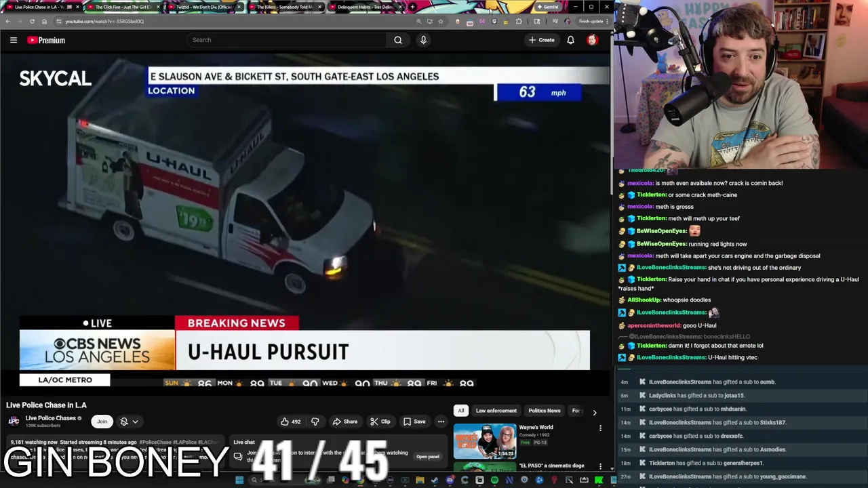Open Live Police Chases channel avatar

[x=14, y=421]
